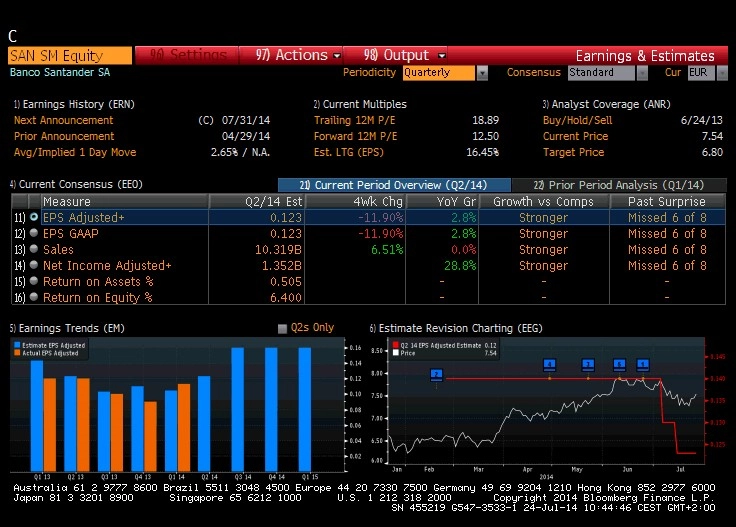Click the Return on Assets % value 0.505

286,281
